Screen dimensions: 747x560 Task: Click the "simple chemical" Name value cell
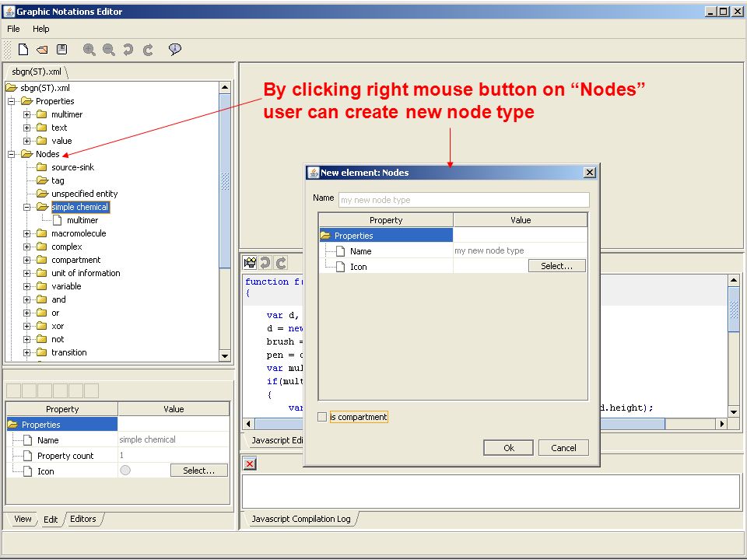pyautogui.click(x=174, y=439)
